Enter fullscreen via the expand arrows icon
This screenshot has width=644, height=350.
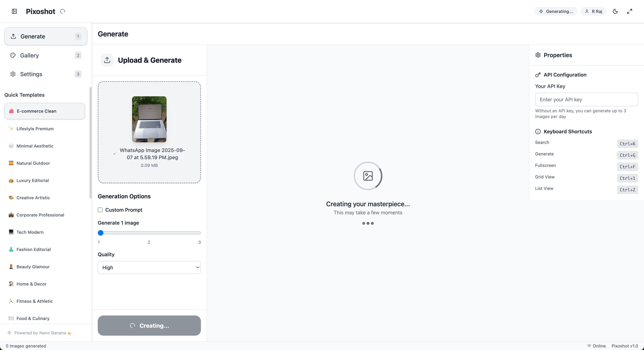pyautogui.click(x=629, y=11)
